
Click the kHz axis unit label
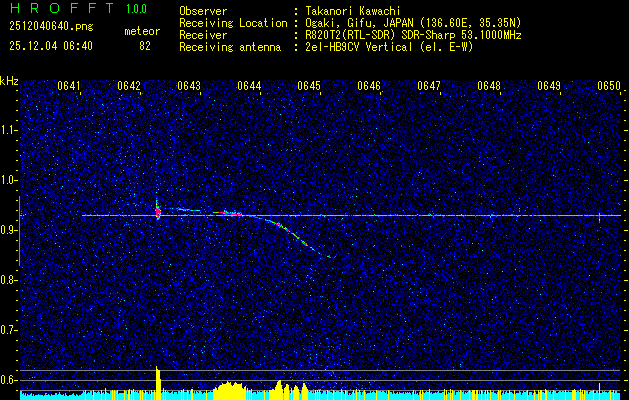click(x=9, y=81)
